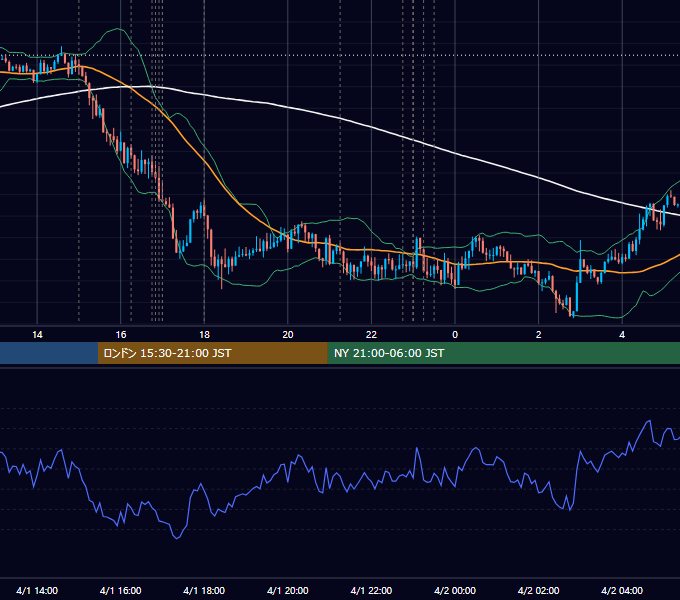This screenshot has width=680, height=600.
Task: Click the 4/2 04:00 oscillator time label
Action: (622, 590)
